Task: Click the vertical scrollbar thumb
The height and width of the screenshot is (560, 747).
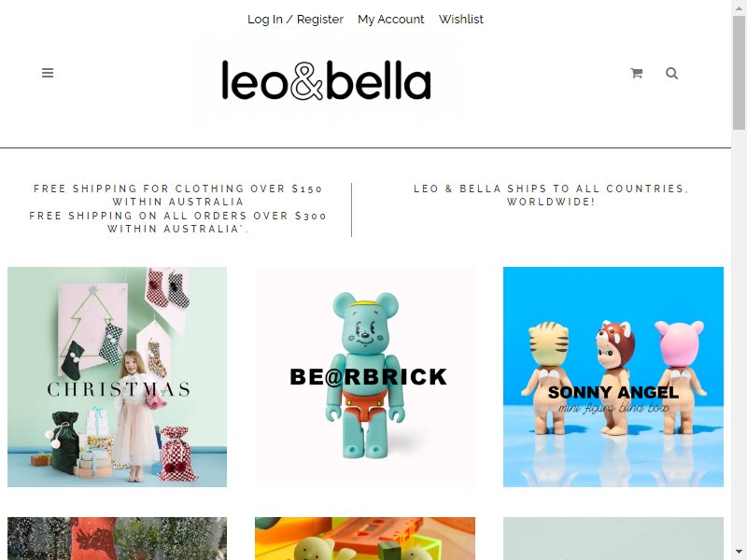Action: (x=739, y=72)
